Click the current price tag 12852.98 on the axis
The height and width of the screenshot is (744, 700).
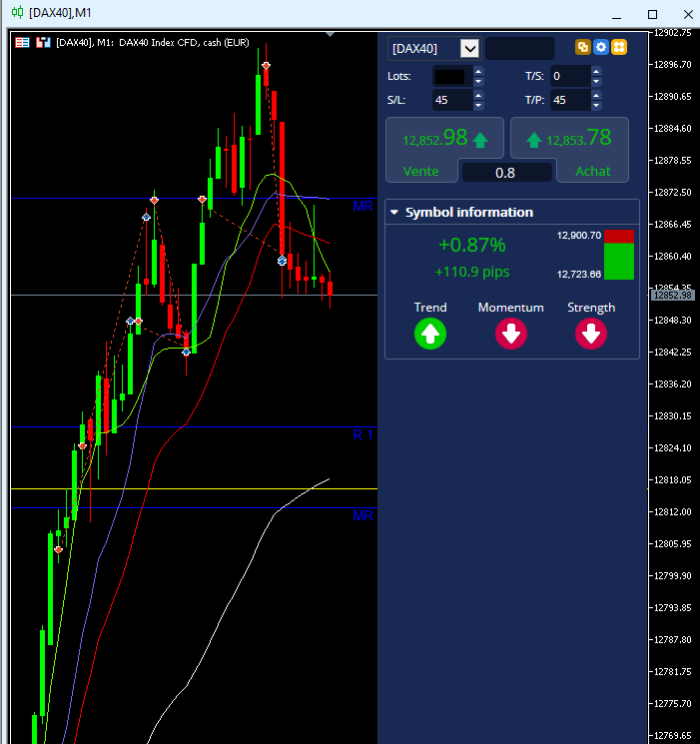(x=673, y=296)
